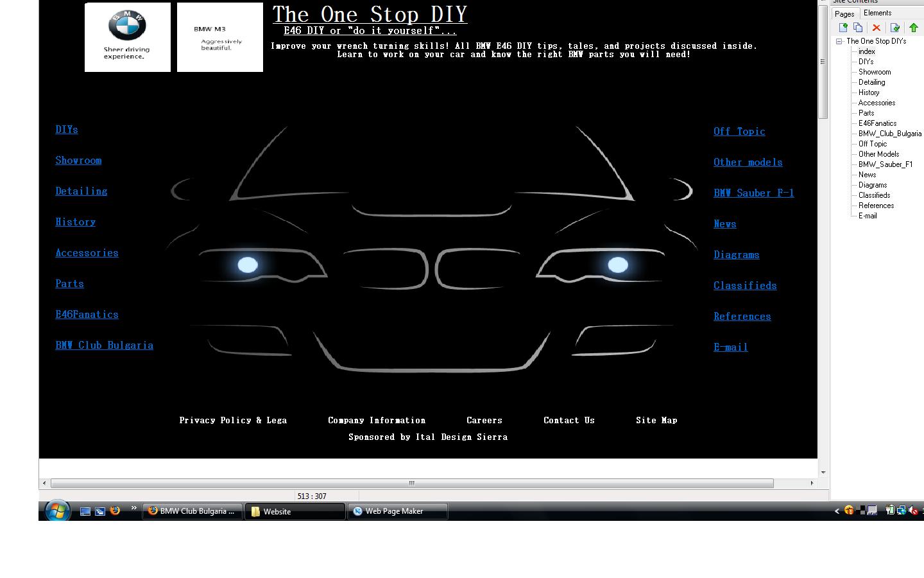Click the muted volume tray icon

[913, 511]
